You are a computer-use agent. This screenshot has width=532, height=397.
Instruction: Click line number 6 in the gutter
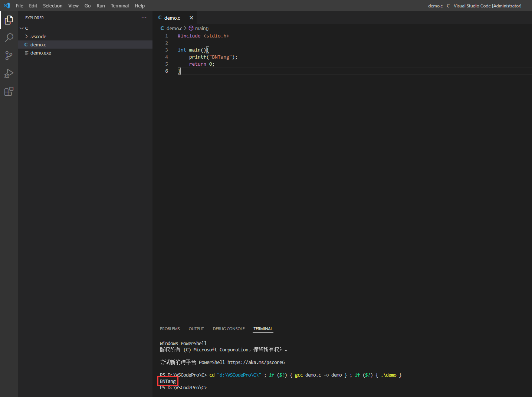[x=167, y=71]
